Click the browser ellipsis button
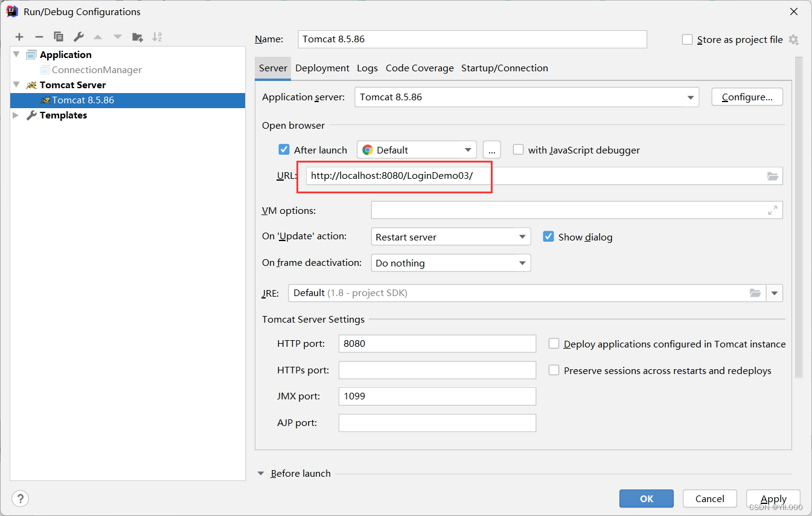This screenshot has width=812, height=516. pyautogui.click(x=492, y=150)
